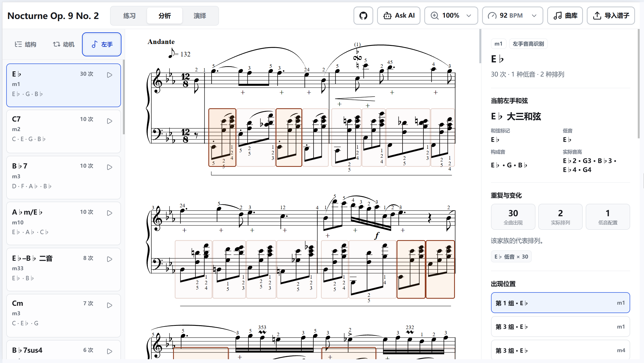Click the Ask AI robot button

pyautogui.click(x=399, y=16)
